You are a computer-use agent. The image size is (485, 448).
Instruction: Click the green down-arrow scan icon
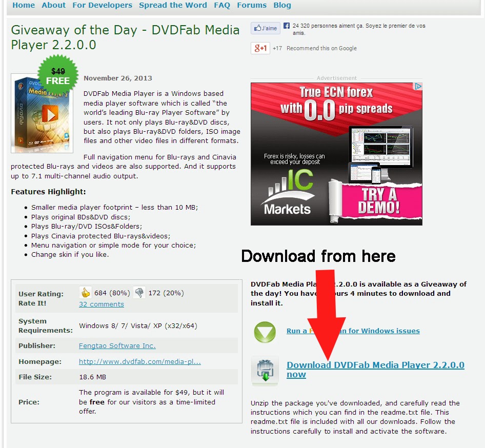click(265, 332)
